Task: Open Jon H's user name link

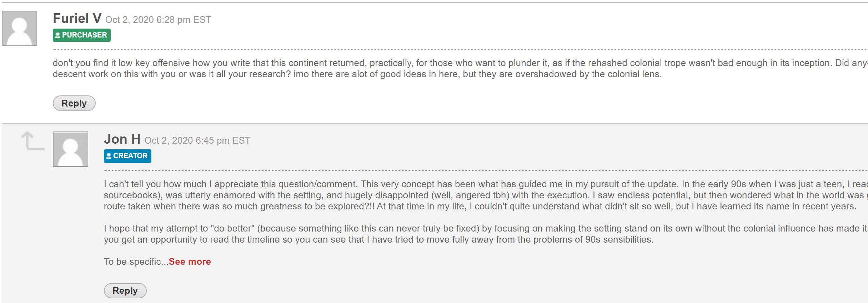Action: (x=122, y=139)
